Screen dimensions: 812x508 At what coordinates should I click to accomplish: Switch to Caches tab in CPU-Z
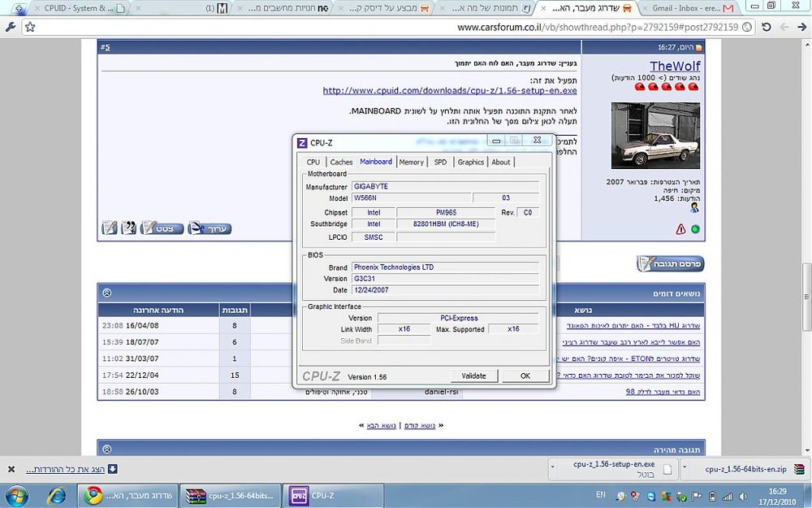click(x=341, y=162)
